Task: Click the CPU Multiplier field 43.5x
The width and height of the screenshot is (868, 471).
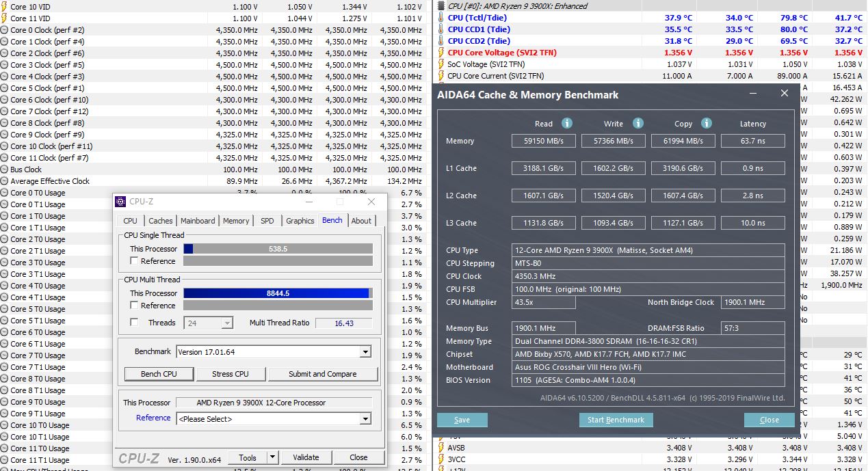Action: click(x=543, y=302)
